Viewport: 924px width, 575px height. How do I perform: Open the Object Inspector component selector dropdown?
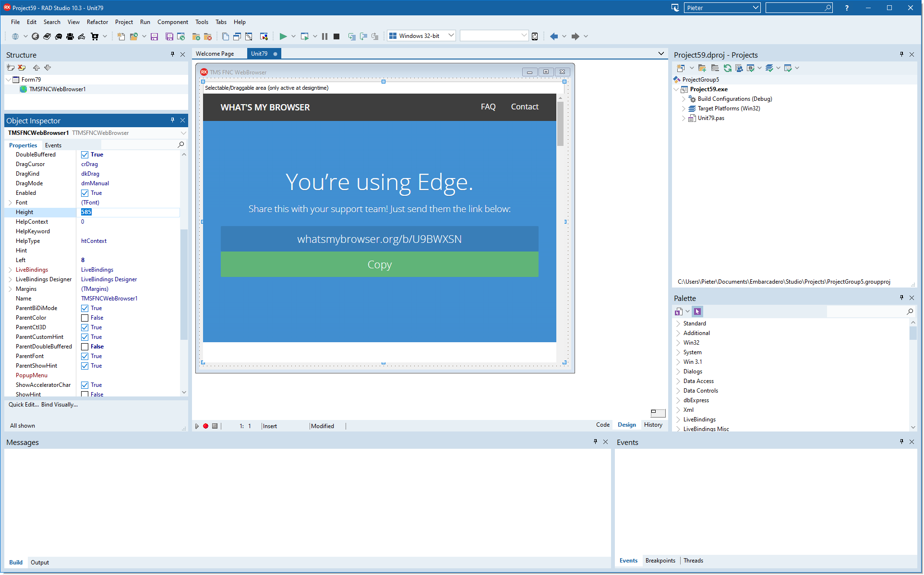[x=183, y=133]
